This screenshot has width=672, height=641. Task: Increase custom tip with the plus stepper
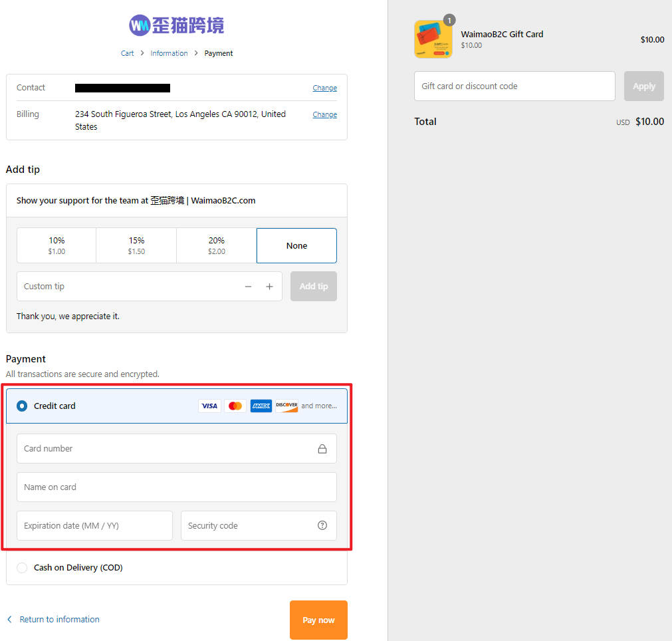coord(269,286)
